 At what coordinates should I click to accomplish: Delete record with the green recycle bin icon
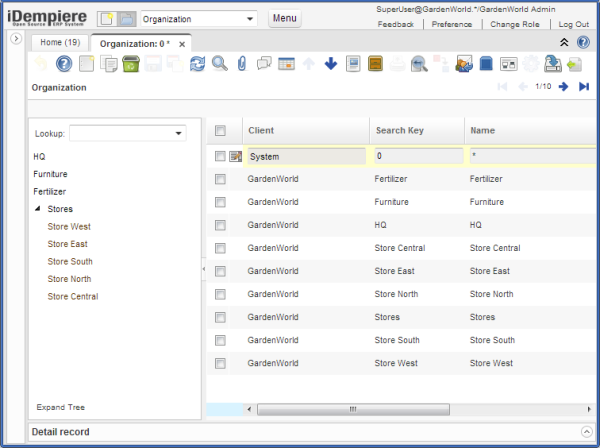click(131, 64)
